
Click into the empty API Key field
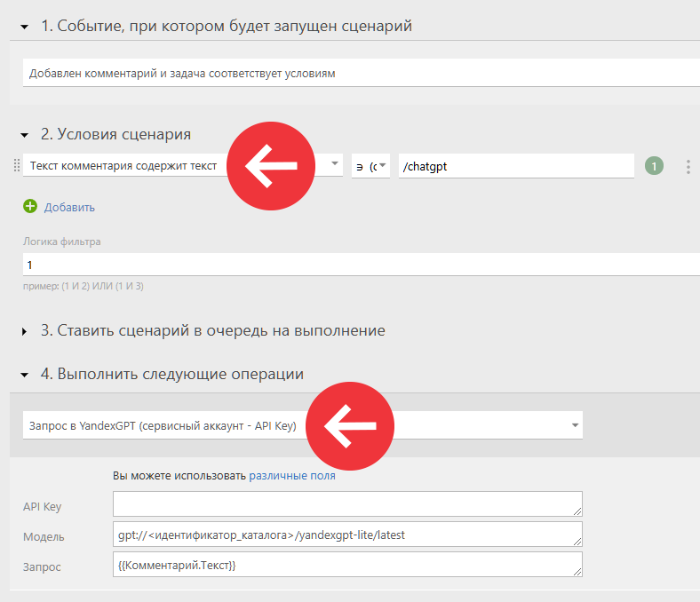click(x=347, y=503)
